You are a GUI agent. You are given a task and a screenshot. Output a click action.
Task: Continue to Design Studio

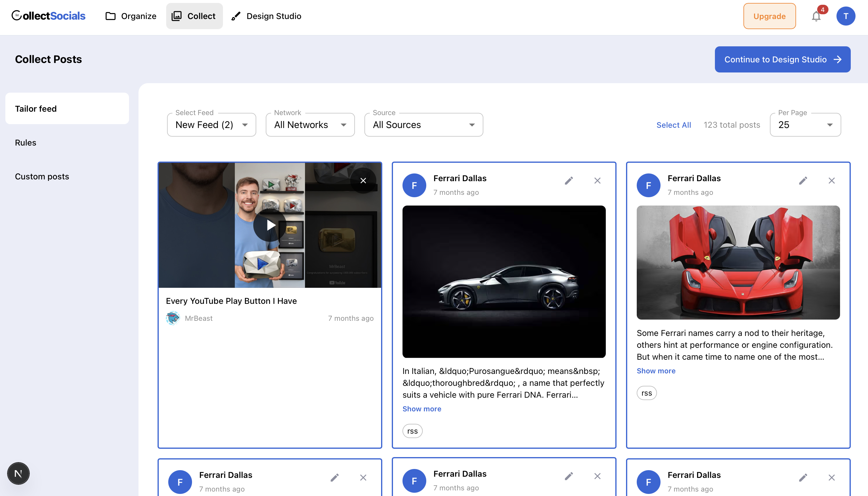pos(782,59)
